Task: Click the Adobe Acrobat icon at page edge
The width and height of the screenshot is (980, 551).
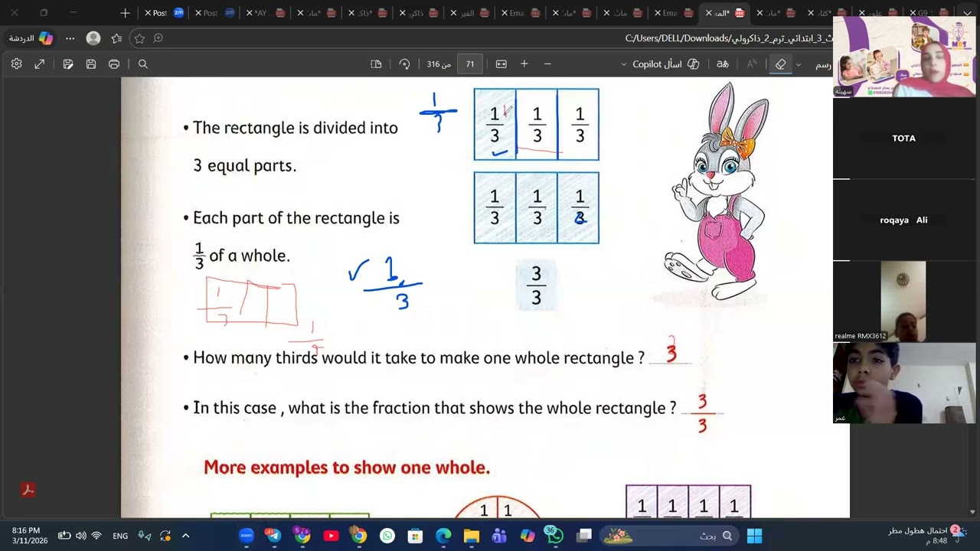Action: click(28, 490)
